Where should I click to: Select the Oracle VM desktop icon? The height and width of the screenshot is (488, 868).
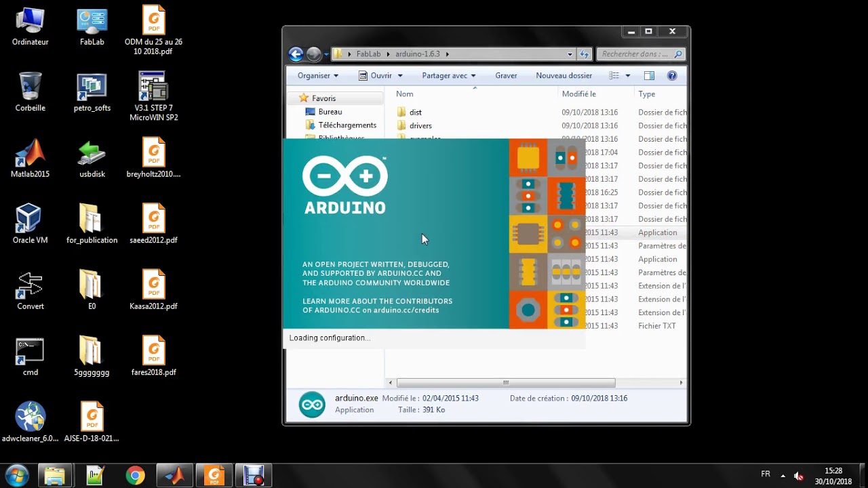click(30, 224)
